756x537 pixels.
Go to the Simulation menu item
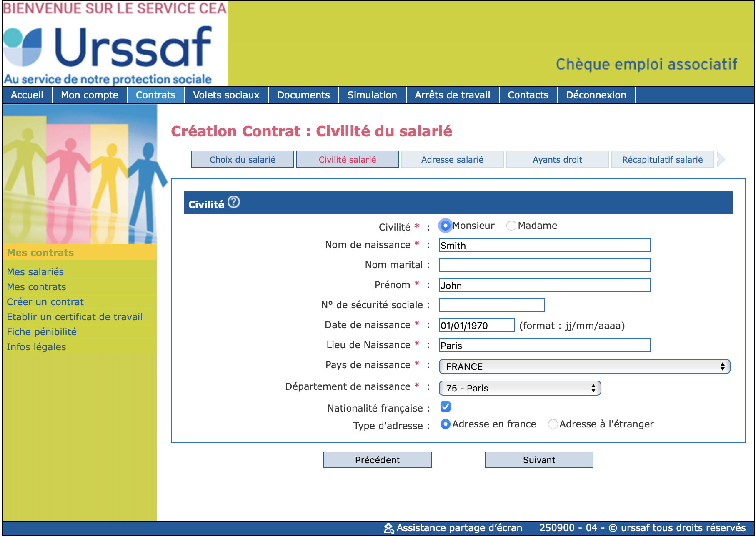[372, 95]
